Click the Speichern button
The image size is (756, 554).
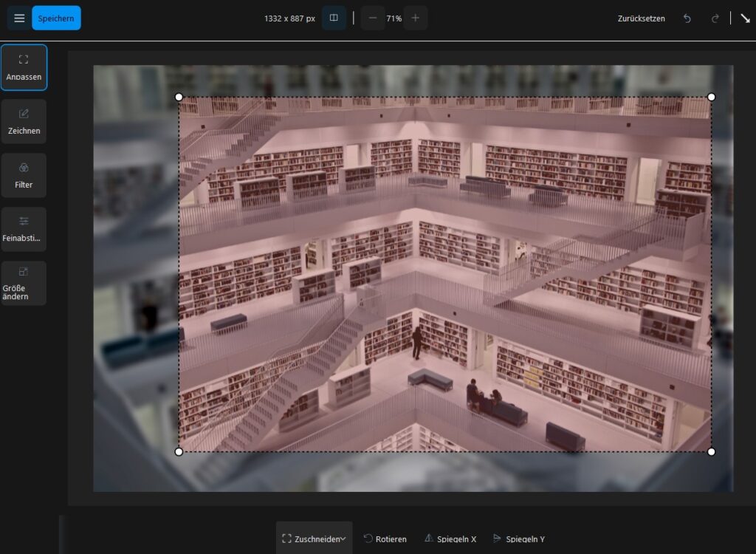point(56,18)
